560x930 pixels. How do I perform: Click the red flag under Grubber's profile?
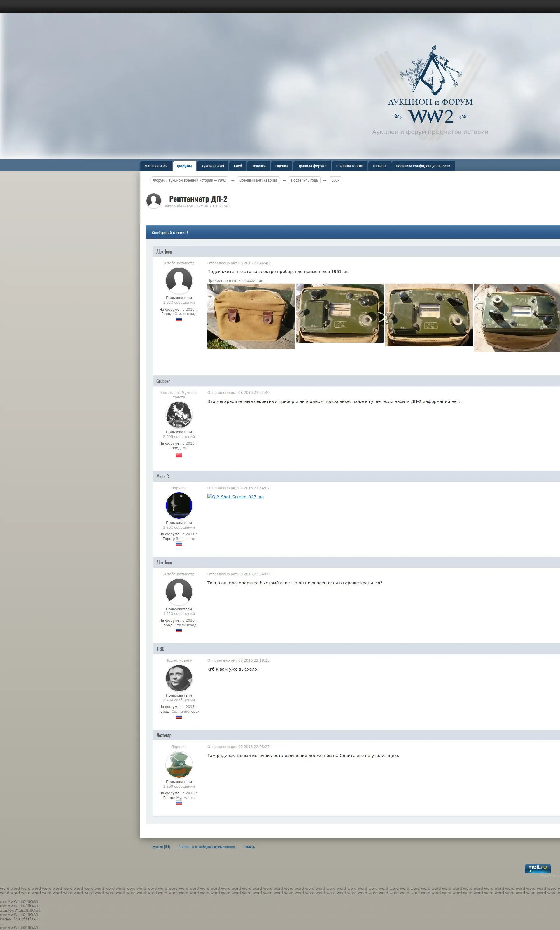pos(179,455)
